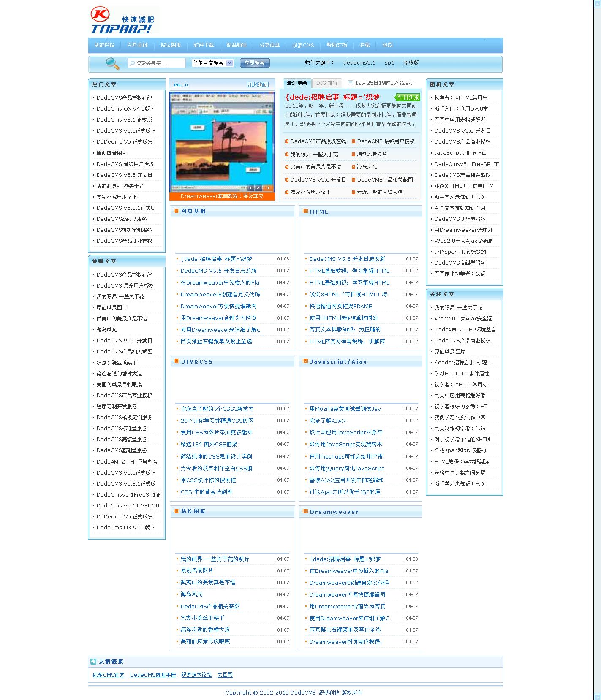Click the orange N icon beside 流连忘返的香樟大道 headline
The image size is (601, 700).
pos(354,192)
